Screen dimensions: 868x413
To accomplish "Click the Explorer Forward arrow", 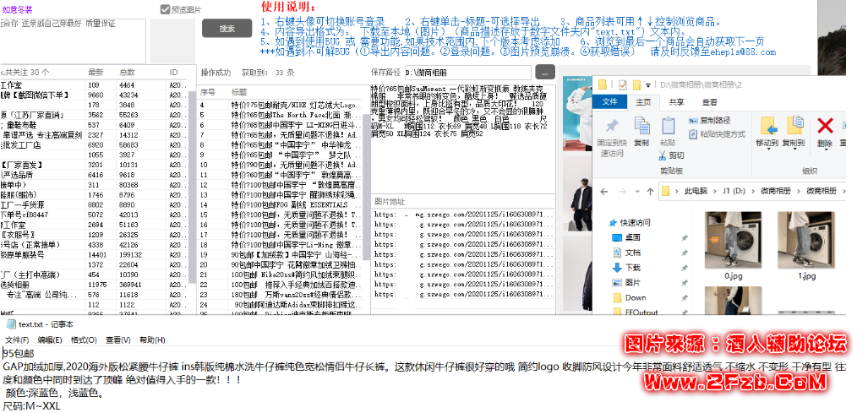I will click(622, 191).
